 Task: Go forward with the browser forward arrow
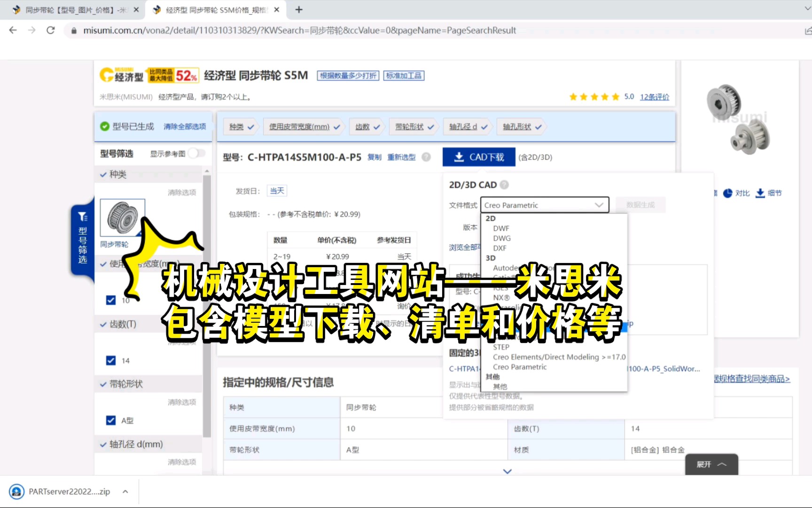[x=31, y=30]
